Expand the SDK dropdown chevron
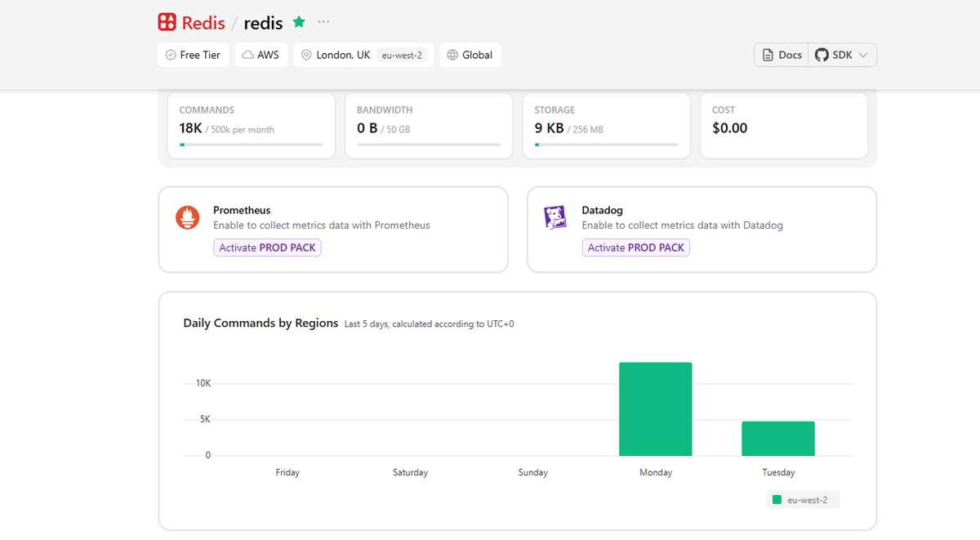This screenshot has width=980, height=540. 863,55
